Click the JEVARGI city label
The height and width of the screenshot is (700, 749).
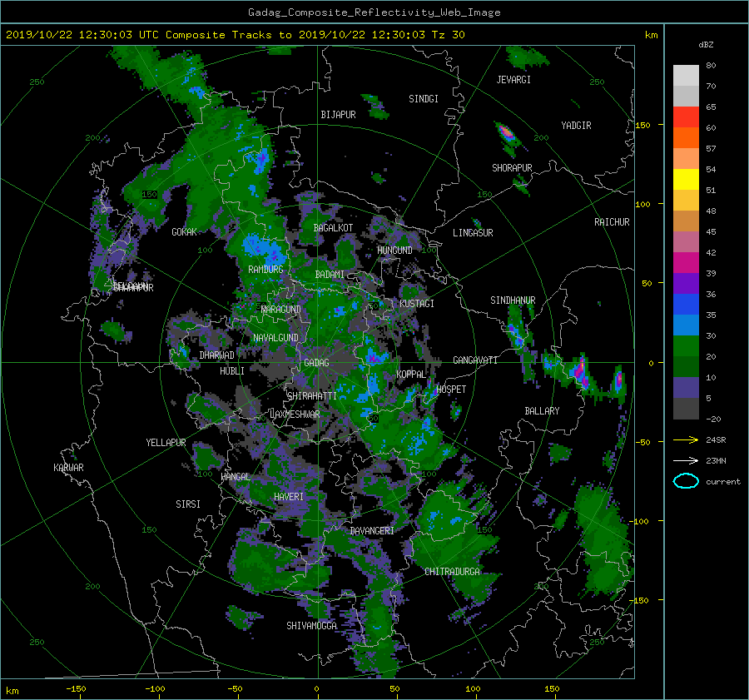click(x=513, y=80)
